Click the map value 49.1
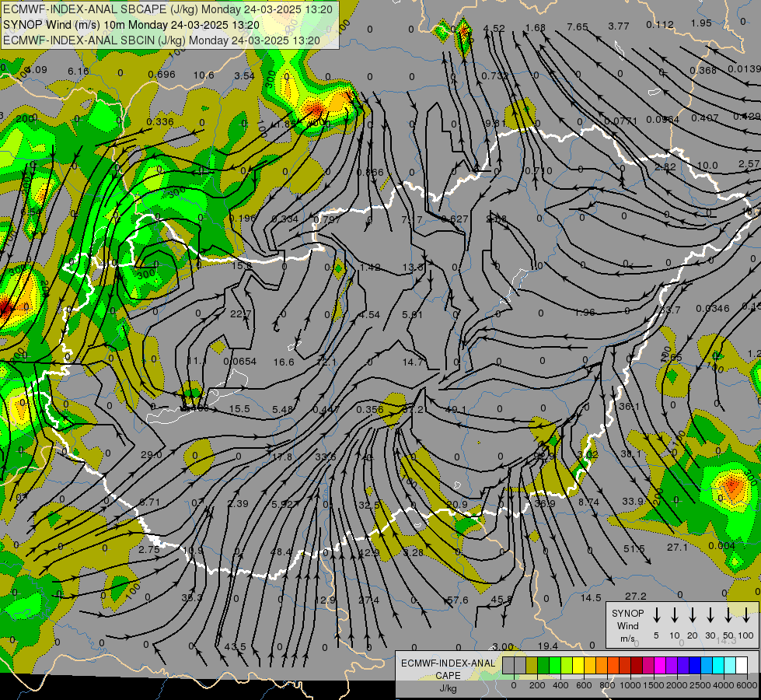 [x=456, y=409]
